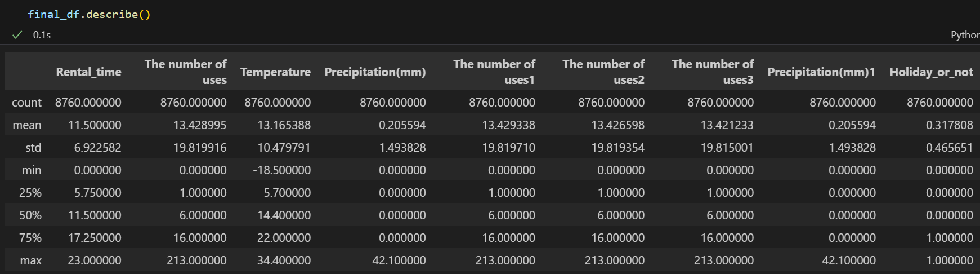This screenshot has height=274, width=980.
Task: Select the 'The number of uses3' header
Action: click(713, 72)
